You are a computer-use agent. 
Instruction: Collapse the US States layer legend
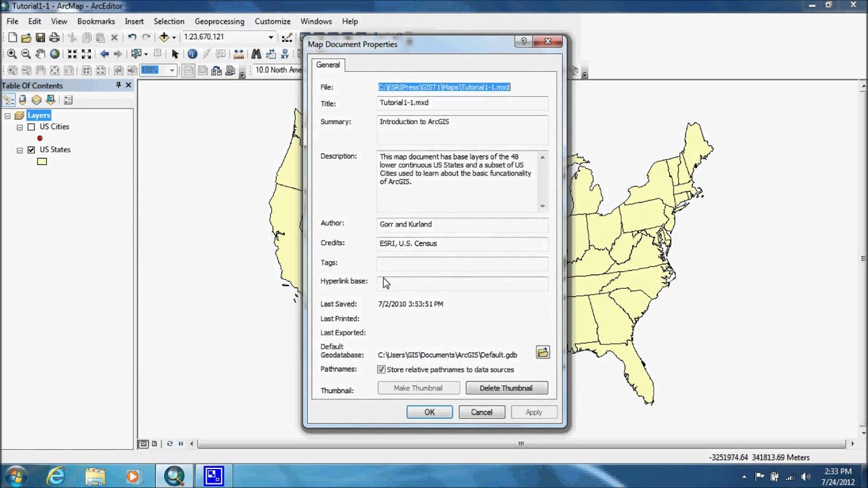[20, 150]
